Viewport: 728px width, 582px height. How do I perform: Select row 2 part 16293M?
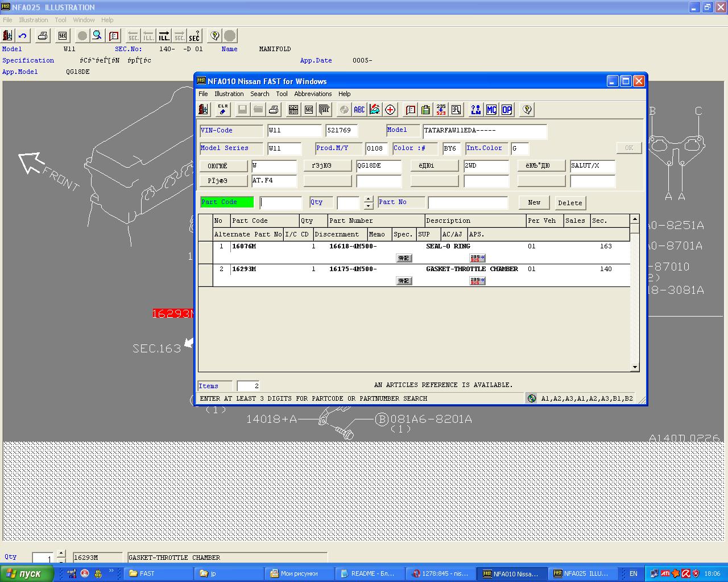tap(414, 275)
